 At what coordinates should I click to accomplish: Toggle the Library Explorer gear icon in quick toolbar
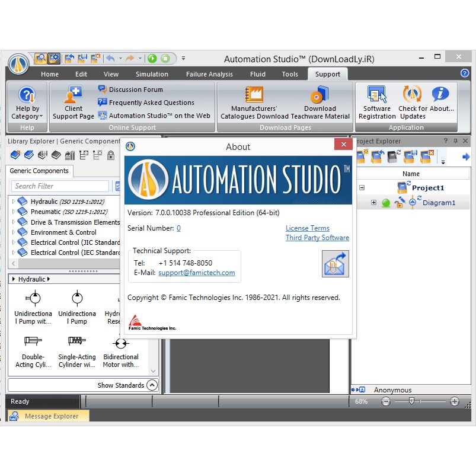pyautogui.click(x=54, y=58)
